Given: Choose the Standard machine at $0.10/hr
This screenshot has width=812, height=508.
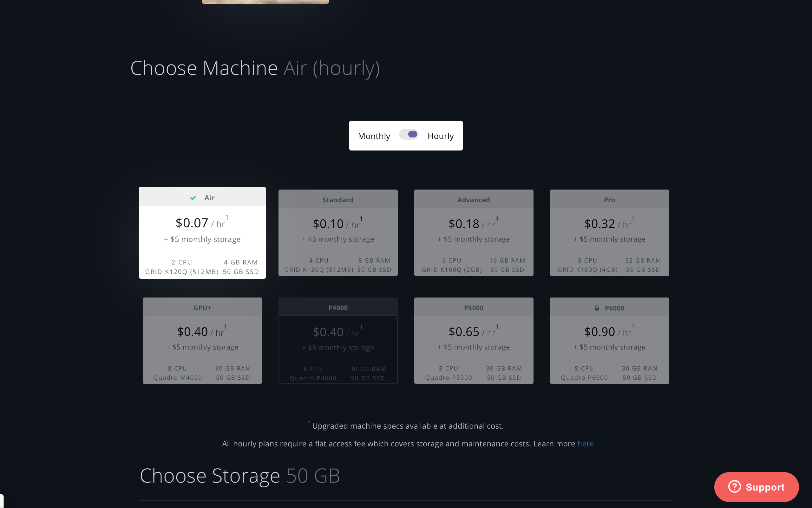Looking at the screenshot, I should tap(338, 232).
